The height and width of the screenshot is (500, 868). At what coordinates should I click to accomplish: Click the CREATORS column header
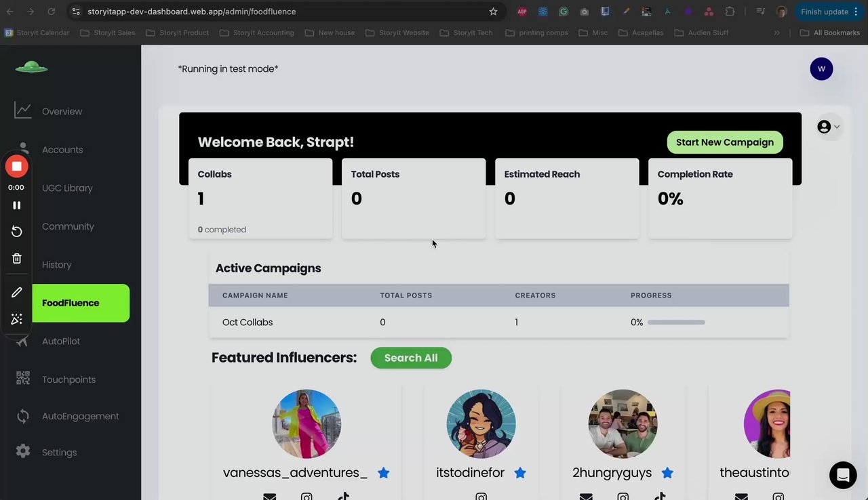tap(535, 295)
